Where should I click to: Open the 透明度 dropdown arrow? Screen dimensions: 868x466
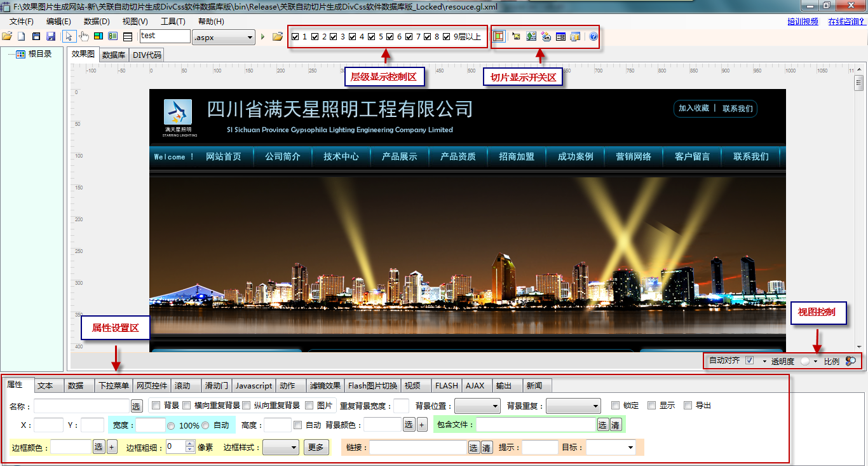(815, 361)
